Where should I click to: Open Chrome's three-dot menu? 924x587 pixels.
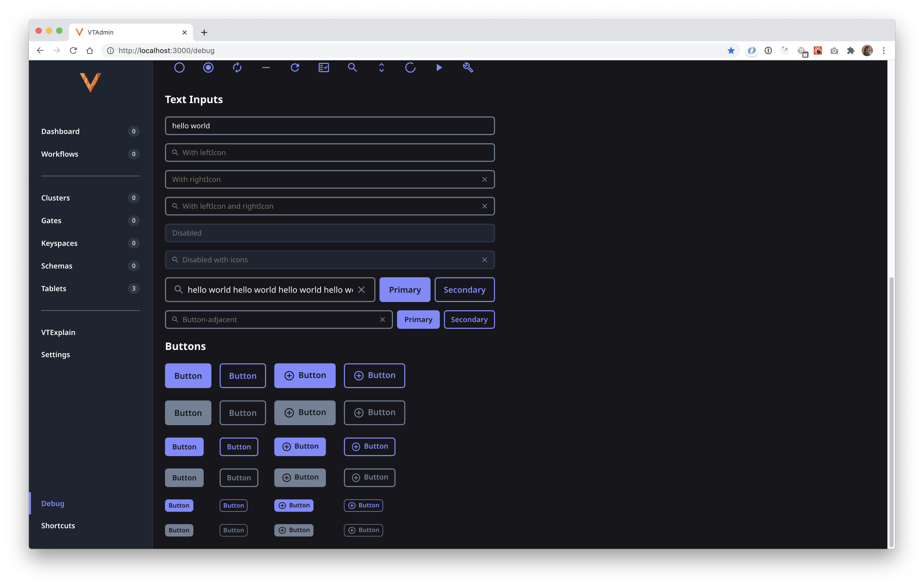[883, 51]
